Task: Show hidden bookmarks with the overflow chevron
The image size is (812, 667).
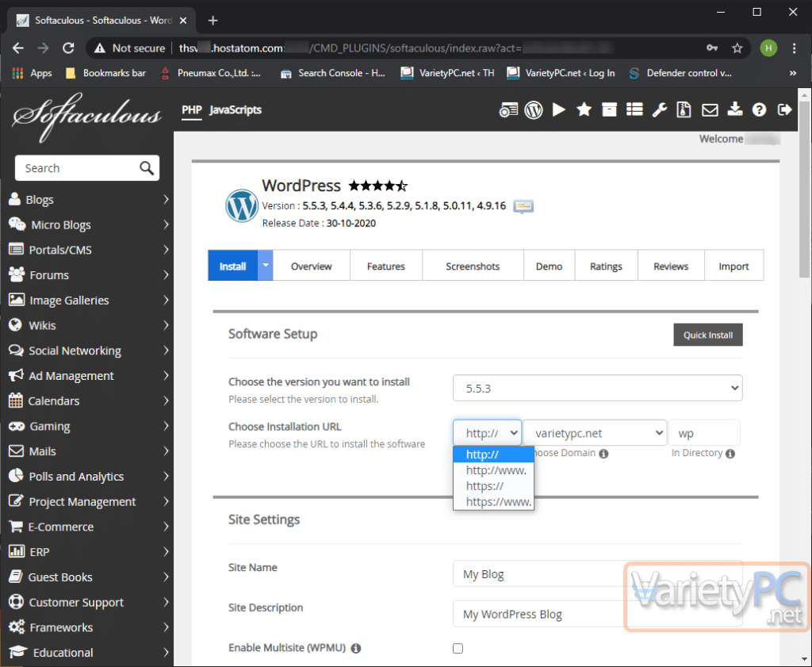Action: point(793,73)
